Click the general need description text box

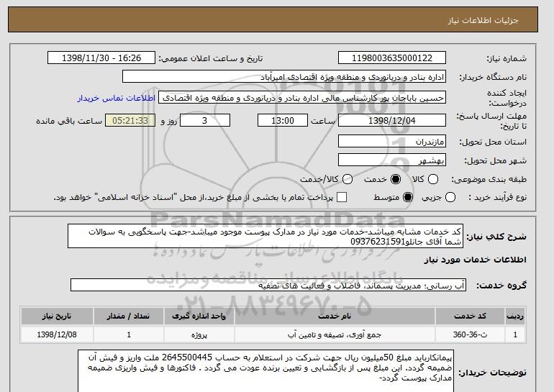[265, 236]
